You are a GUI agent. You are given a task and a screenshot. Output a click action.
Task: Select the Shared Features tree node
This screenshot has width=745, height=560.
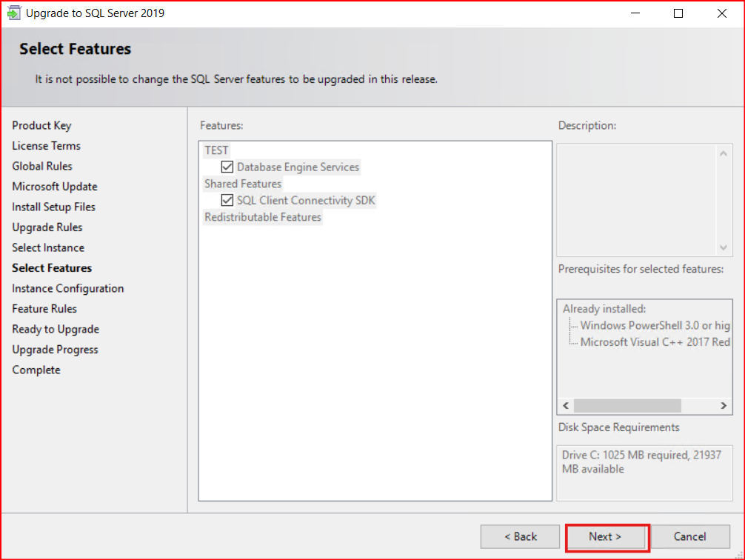(243, 184)
